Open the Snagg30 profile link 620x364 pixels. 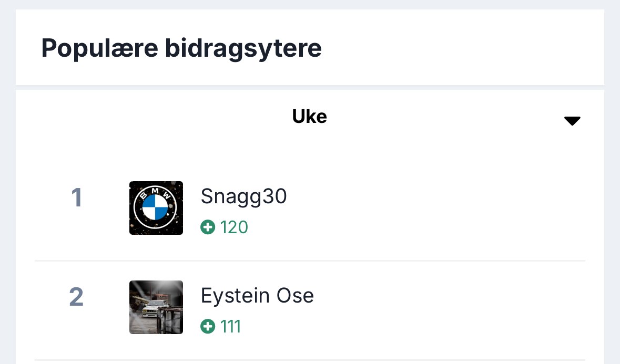pos(243,196)
